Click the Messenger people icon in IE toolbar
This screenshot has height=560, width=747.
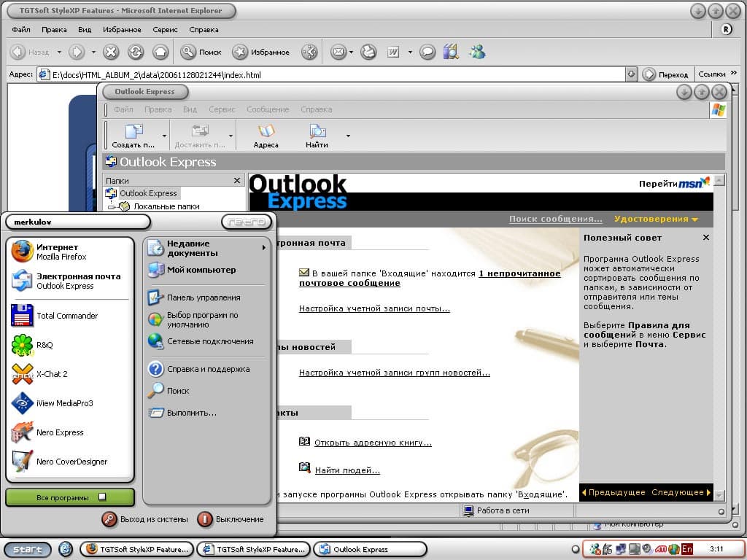(x=477, y=52)
